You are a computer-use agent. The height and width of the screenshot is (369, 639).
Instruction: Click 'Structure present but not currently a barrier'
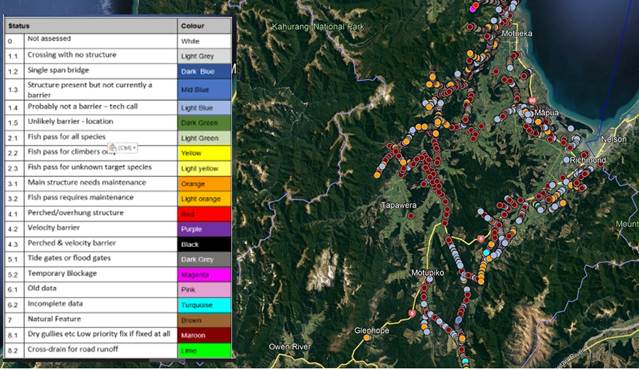point(90,90)
